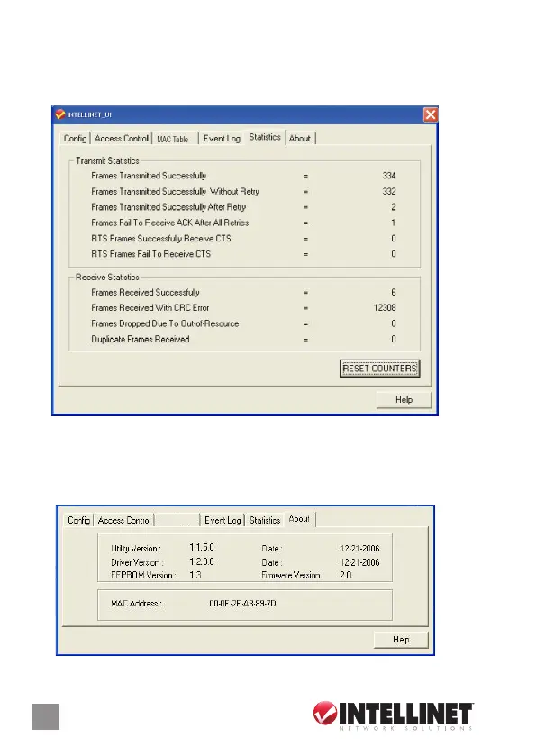Image resolution: width=536 pixels, height=756 pixels.
Task: Open Access Control tab in the lower About window
Action: 124,520
